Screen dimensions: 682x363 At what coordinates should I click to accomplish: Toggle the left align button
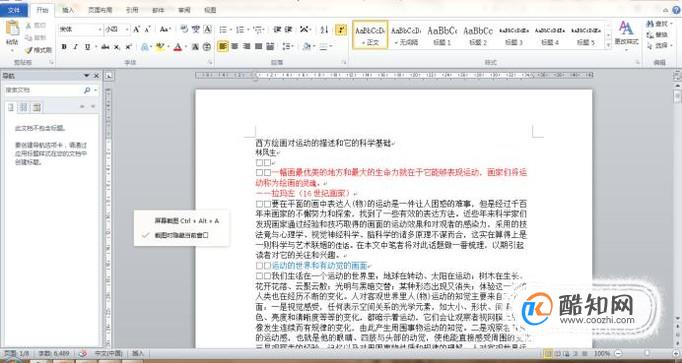point(222,46)
